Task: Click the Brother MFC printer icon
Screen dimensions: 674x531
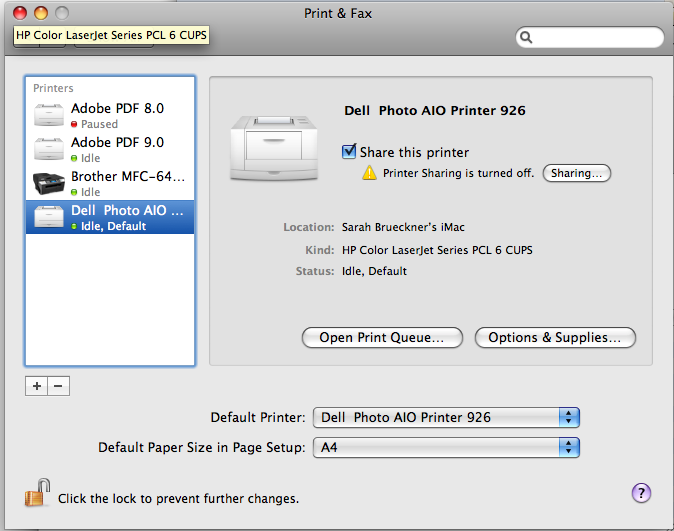Action: [x=49, y=183]
